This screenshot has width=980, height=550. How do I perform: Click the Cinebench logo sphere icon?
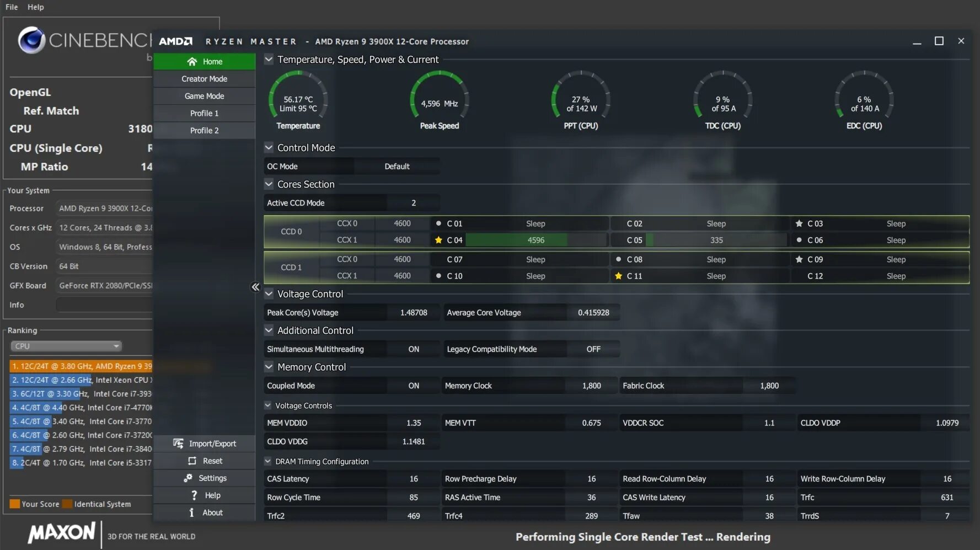pos(31,40)
